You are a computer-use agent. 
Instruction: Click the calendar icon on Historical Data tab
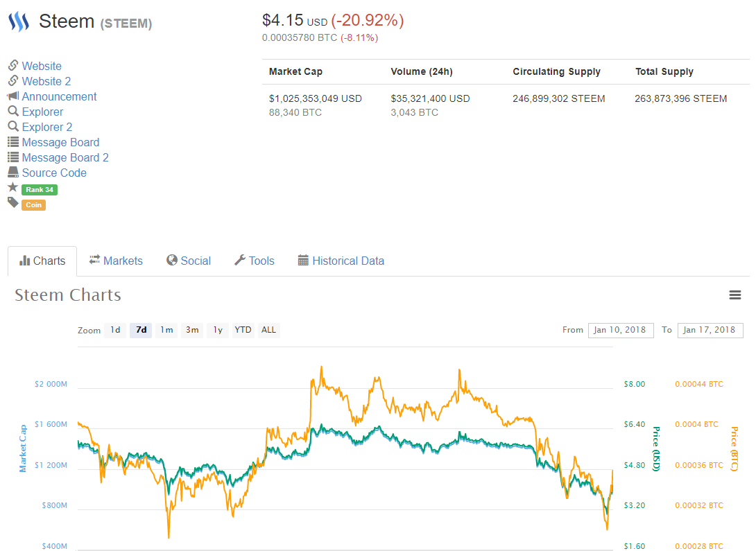coord(303,261)
